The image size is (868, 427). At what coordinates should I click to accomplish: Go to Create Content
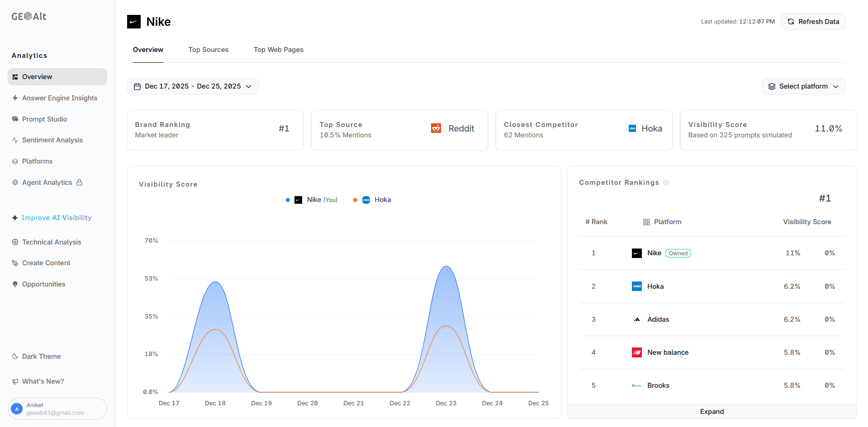point(57,263)
